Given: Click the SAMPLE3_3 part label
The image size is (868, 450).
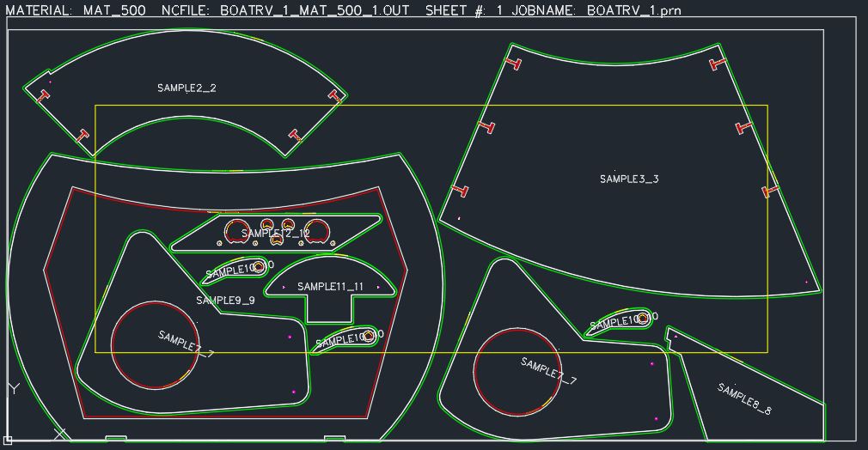Looking at the screenshot, I should (629, 179).
